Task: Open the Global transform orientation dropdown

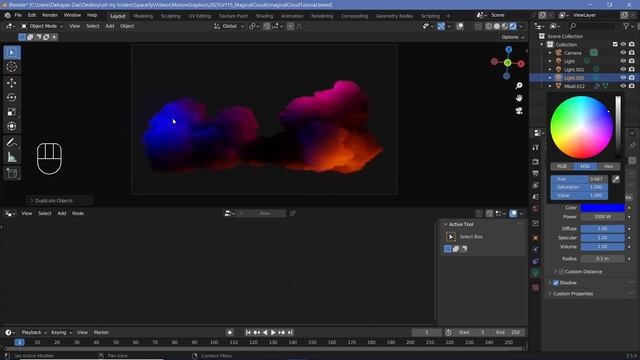Action: (229, 26)
